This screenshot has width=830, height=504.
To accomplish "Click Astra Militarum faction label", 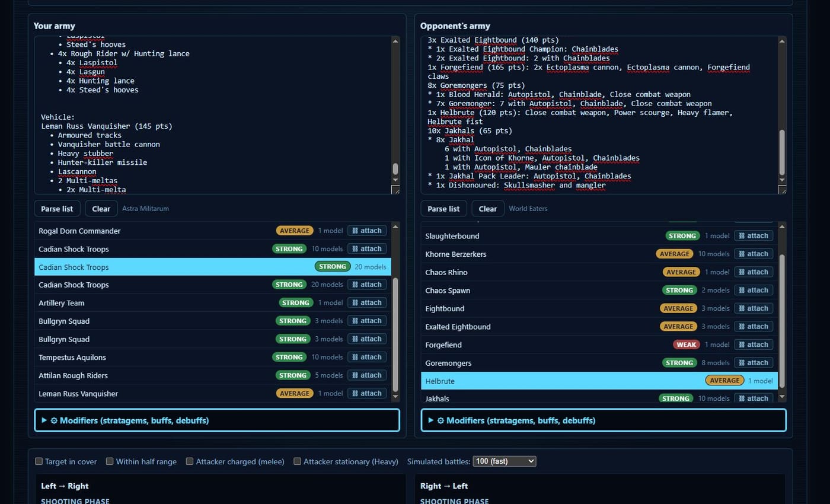I will click(x=145, y=209).
